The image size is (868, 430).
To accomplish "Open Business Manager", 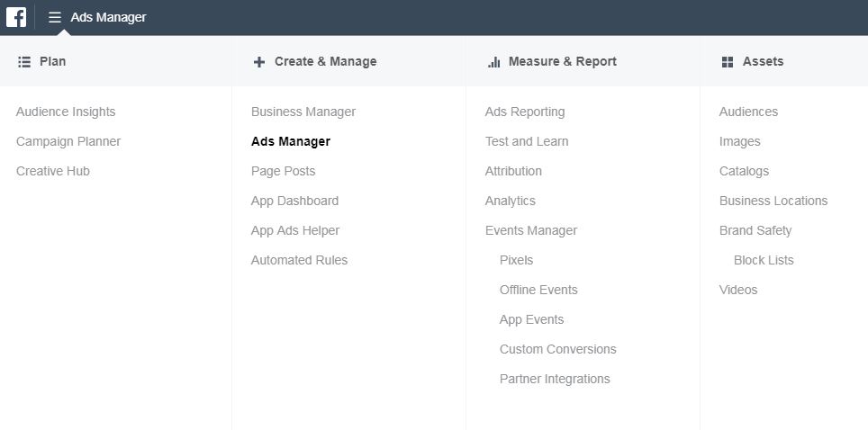I will click(303, 112).
